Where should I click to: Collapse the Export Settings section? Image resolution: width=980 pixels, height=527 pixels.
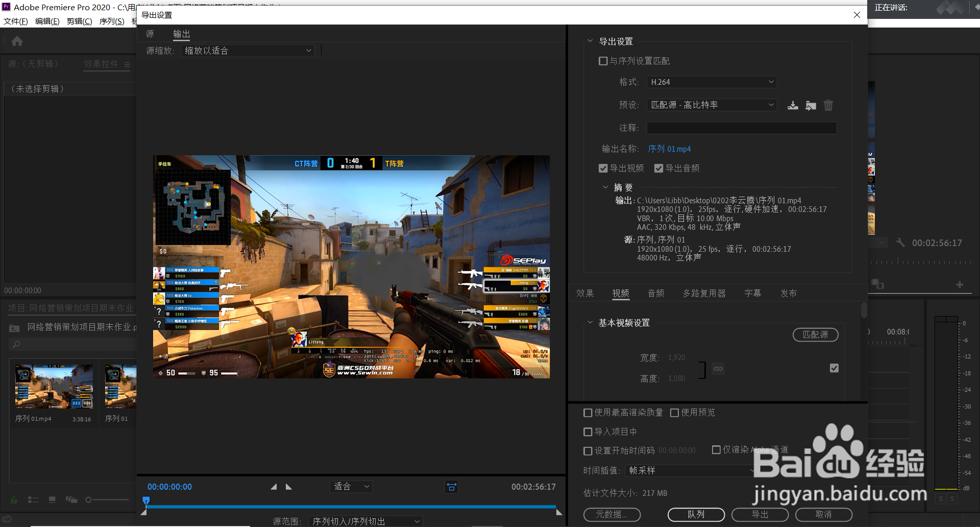(x=590, y=41)
